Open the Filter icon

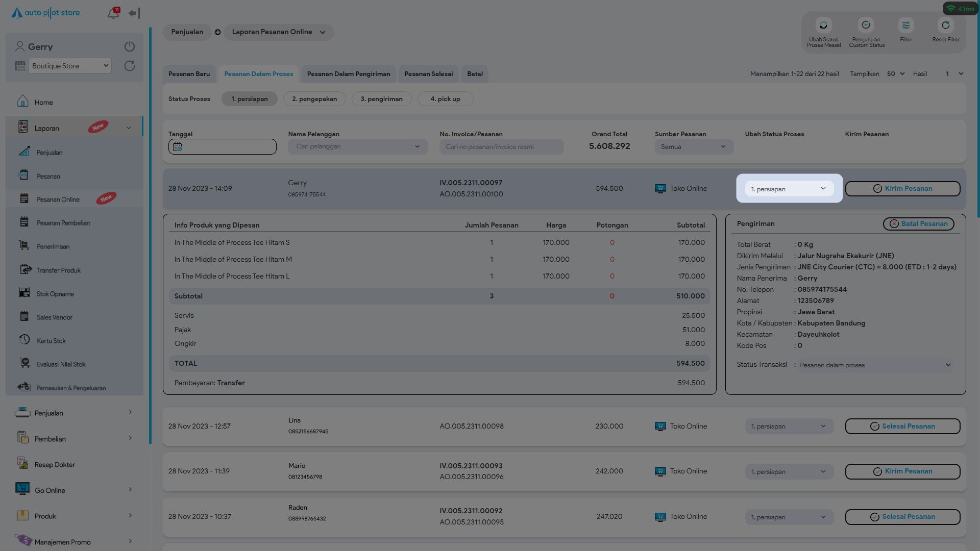(x=906, y=26)
